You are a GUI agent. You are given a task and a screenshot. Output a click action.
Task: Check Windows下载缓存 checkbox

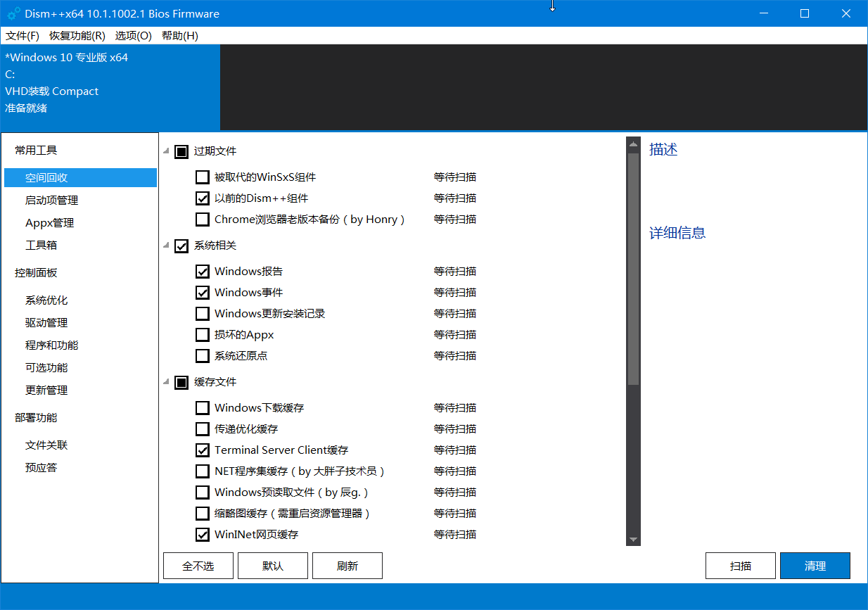(203, 408)
